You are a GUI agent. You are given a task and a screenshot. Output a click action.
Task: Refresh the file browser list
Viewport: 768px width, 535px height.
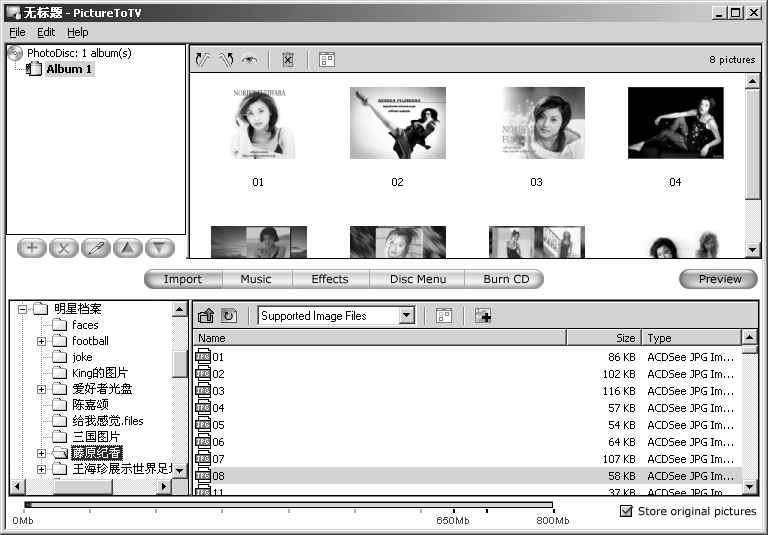tap(229, 316)
